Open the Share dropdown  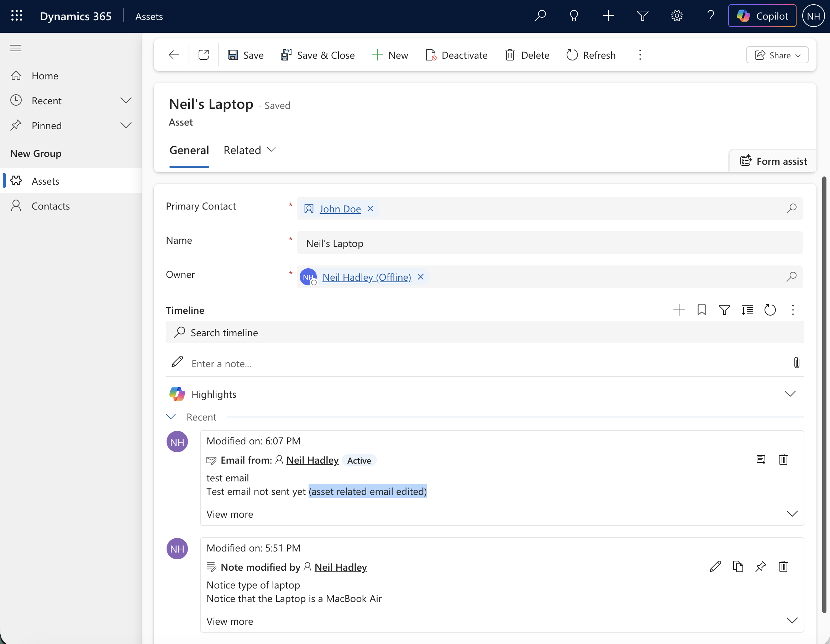click(x=777, y=55)
